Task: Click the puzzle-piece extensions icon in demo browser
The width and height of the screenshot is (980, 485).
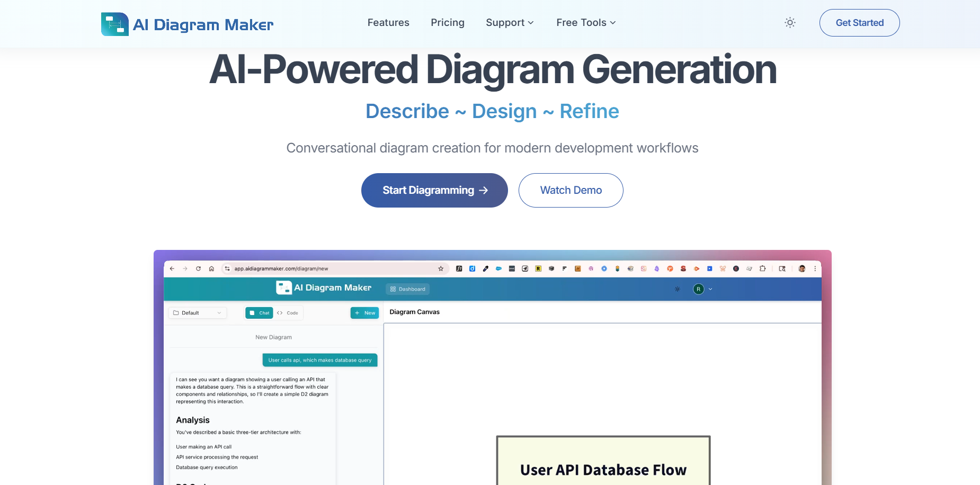Action: [x=762, y=268]
